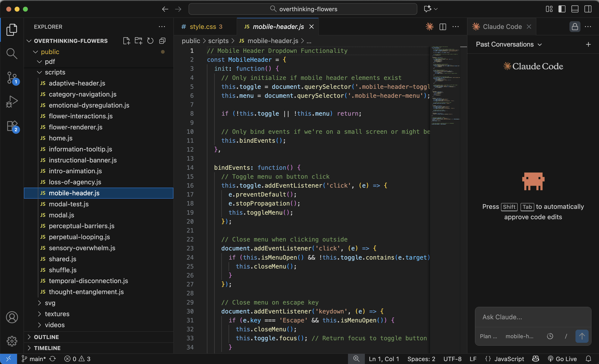Collapse all folders in Explorer
599x364 pixels.
click(162, 41)
